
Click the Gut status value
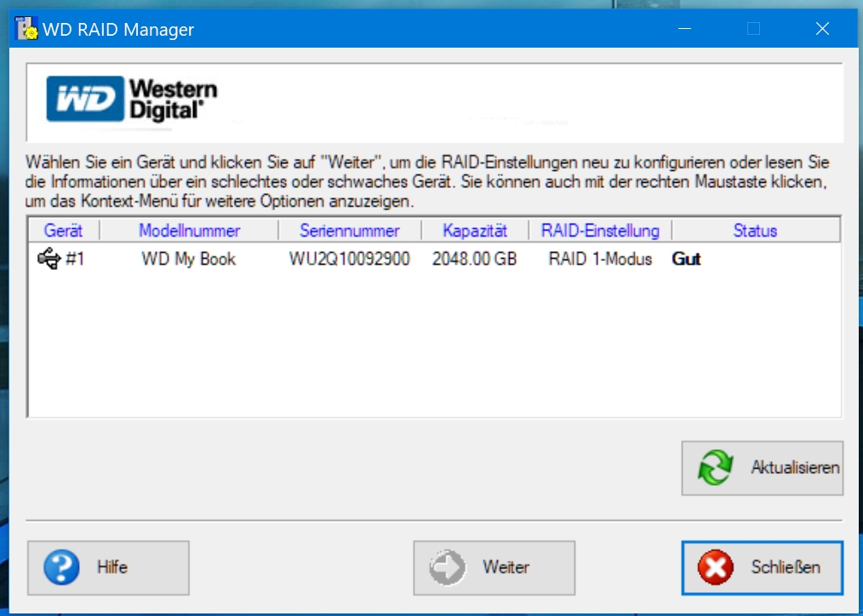coord(686,259)
